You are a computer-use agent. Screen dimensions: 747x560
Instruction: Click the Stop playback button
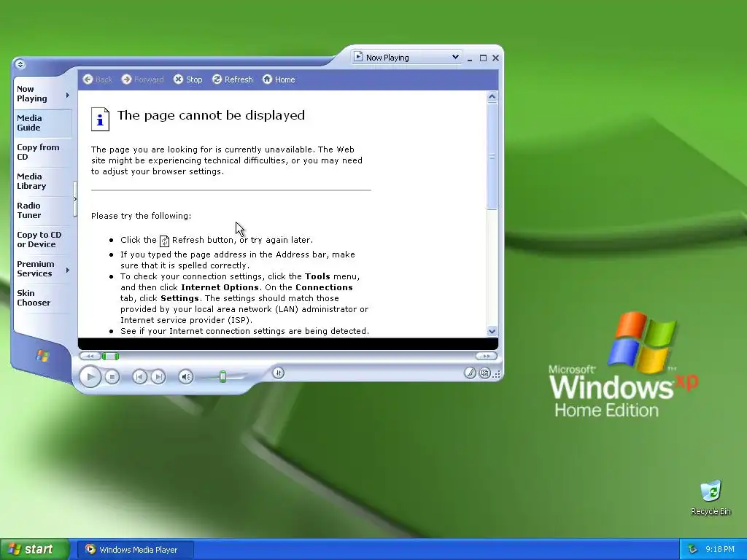112,377
